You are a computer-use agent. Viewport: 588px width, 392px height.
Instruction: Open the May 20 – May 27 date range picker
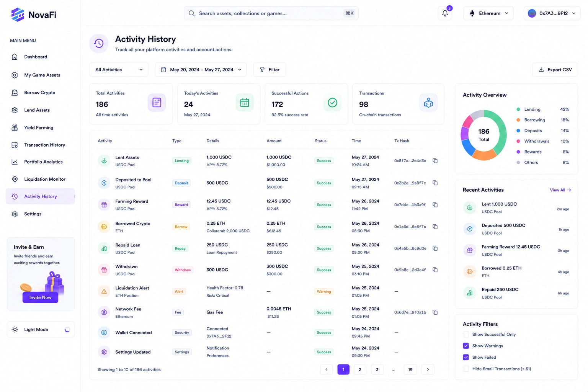click(201, 70)
